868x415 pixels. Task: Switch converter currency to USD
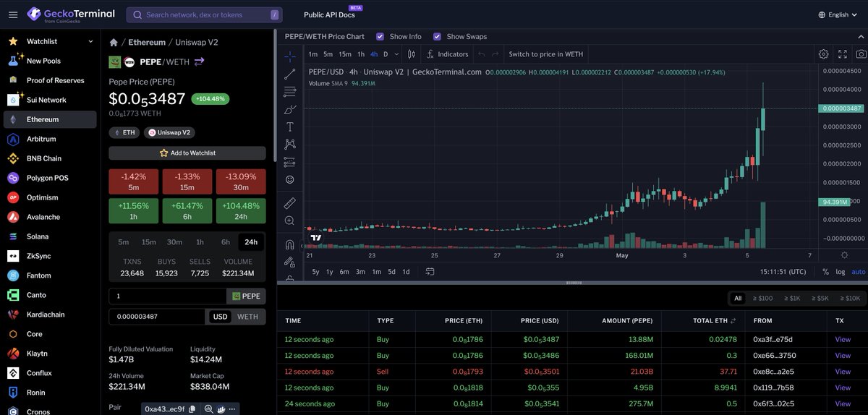point(220,317)
